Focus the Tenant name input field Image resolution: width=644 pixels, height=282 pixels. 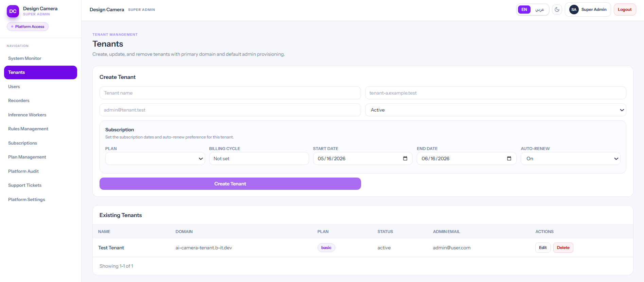230,93
